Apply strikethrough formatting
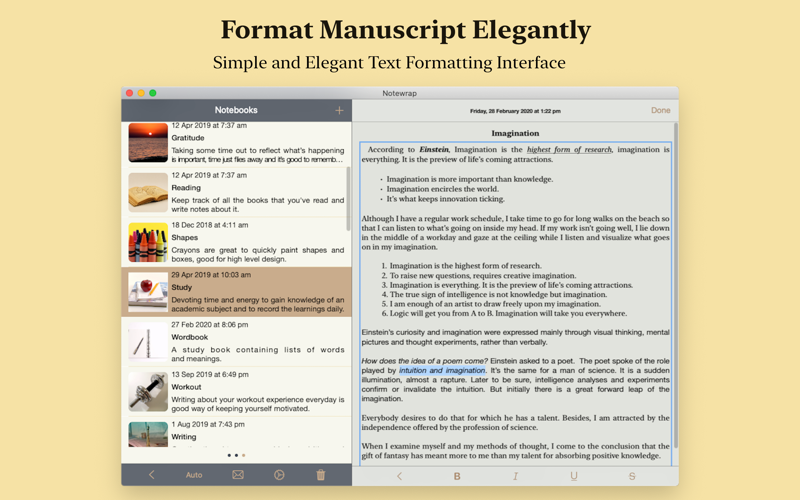 click(x=632, y=476)
